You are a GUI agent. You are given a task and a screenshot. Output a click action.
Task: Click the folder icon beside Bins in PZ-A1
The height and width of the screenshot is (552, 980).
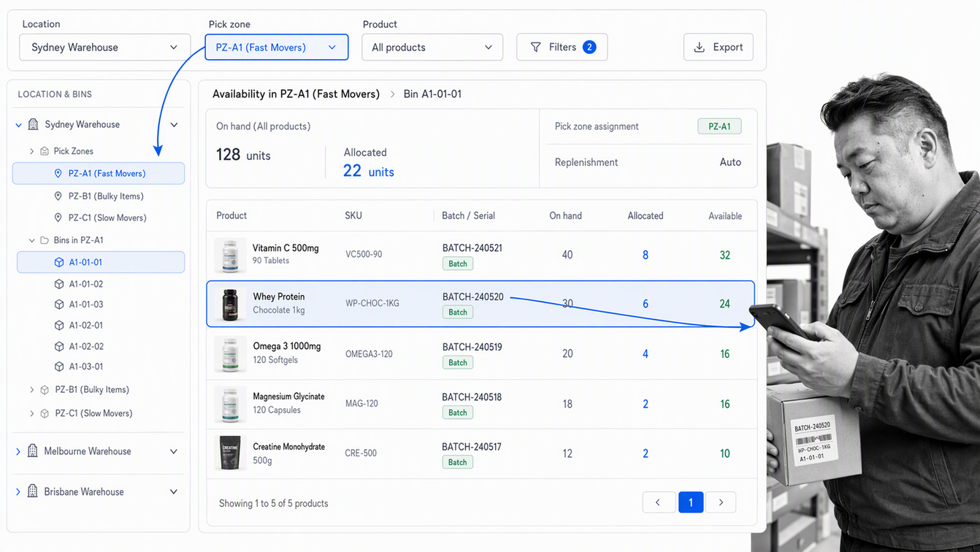[x=45, y=240]
